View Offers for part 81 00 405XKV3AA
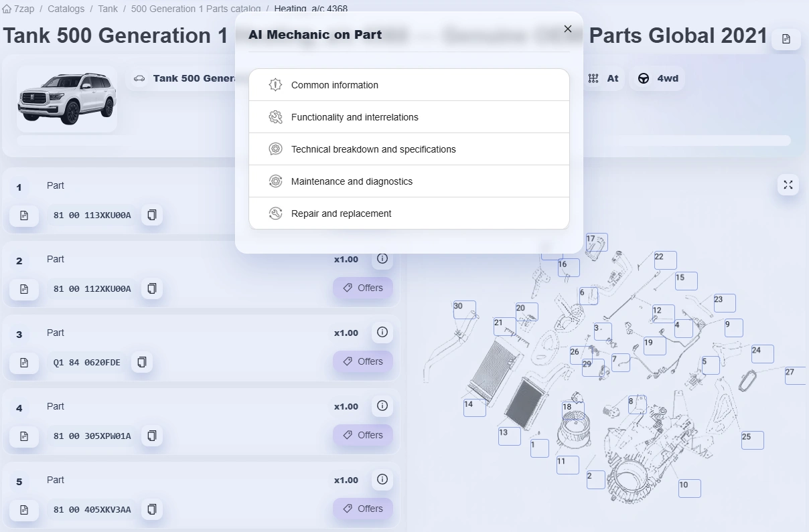 click(363, 509)
